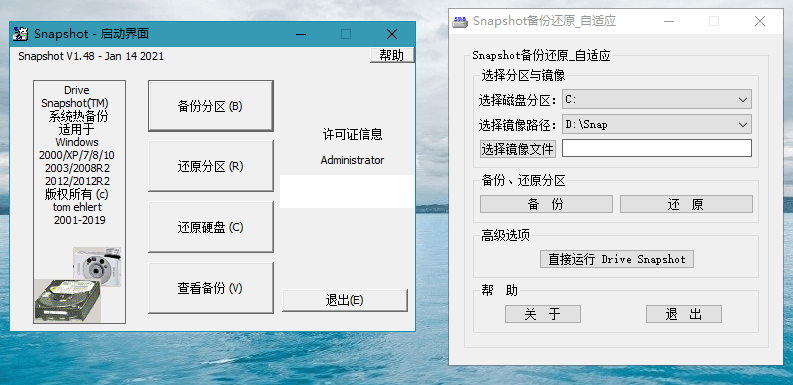Click the 许可证信息 license label

(353, 135)
